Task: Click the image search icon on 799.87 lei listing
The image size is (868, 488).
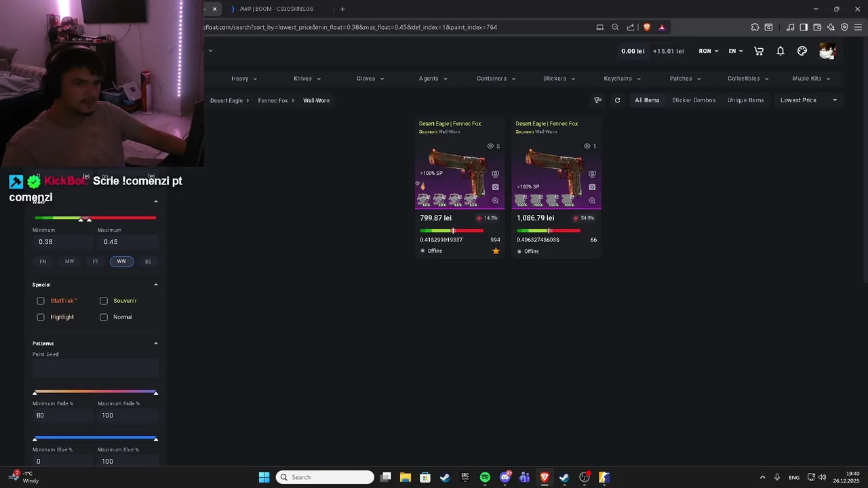Action: pyautogui.click(x=495, y=174)
